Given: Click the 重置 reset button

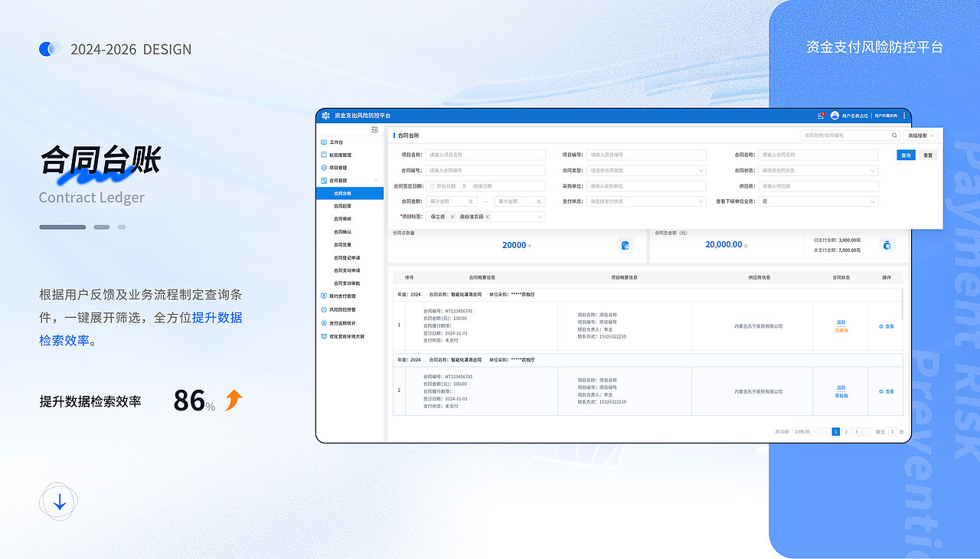Looking at the screenshot, I should 928,155.
